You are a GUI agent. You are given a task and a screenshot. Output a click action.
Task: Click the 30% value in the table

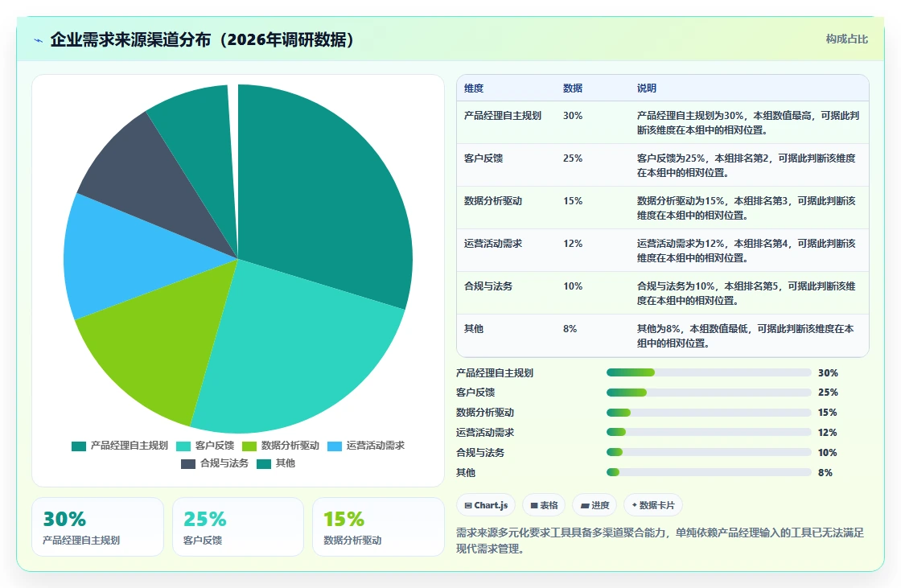[573, 116]
